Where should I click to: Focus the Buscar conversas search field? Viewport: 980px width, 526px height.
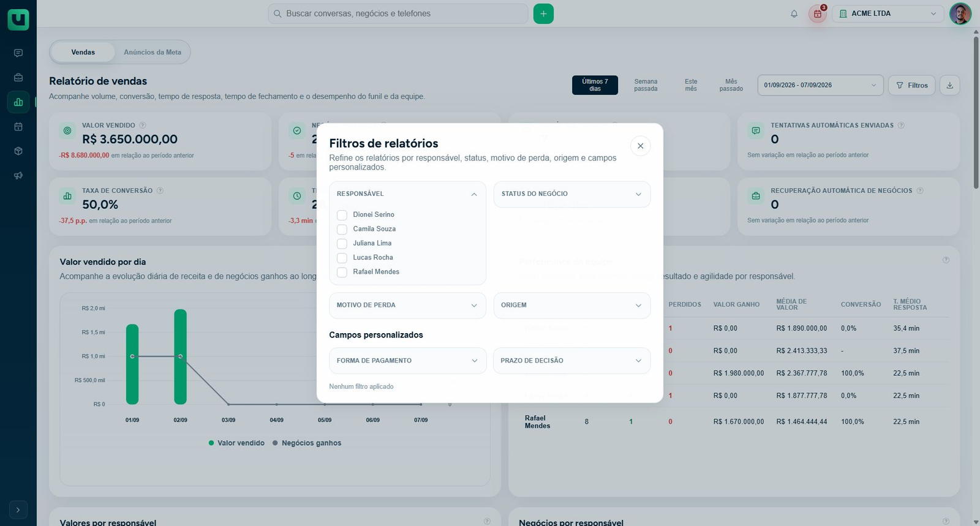click(398, 13)
